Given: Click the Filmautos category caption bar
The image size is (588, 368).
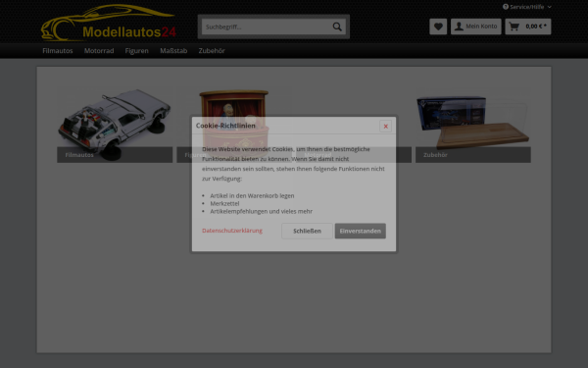Looking at the screenshot, I should (x=115, y=155).
